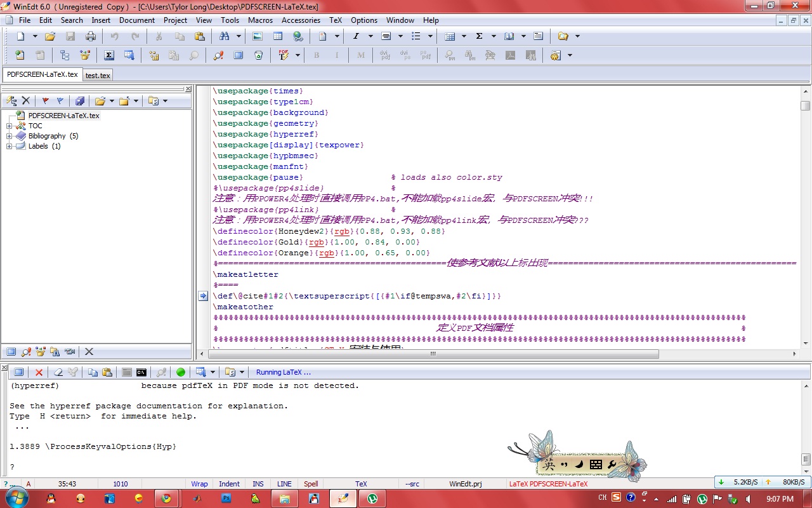Click the binoculars Find icon
This screenshot has width=812, height=508.
[224, 36]
